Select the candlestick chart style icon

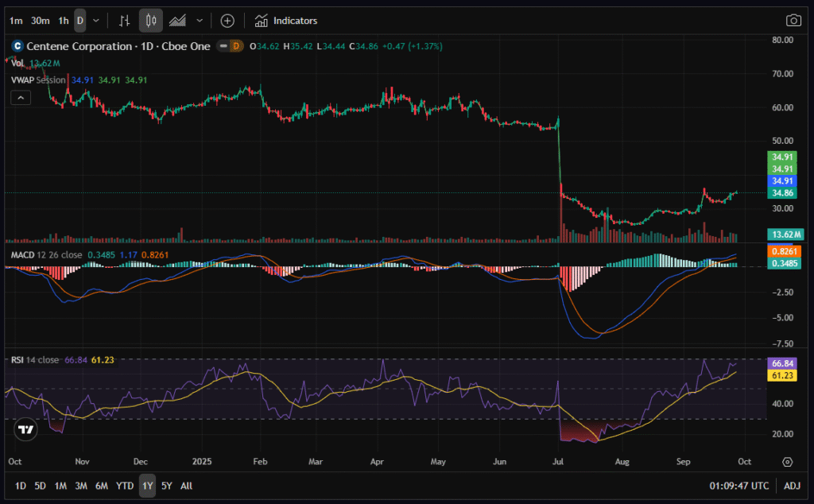pyautogui.click(x=150, y=21)
